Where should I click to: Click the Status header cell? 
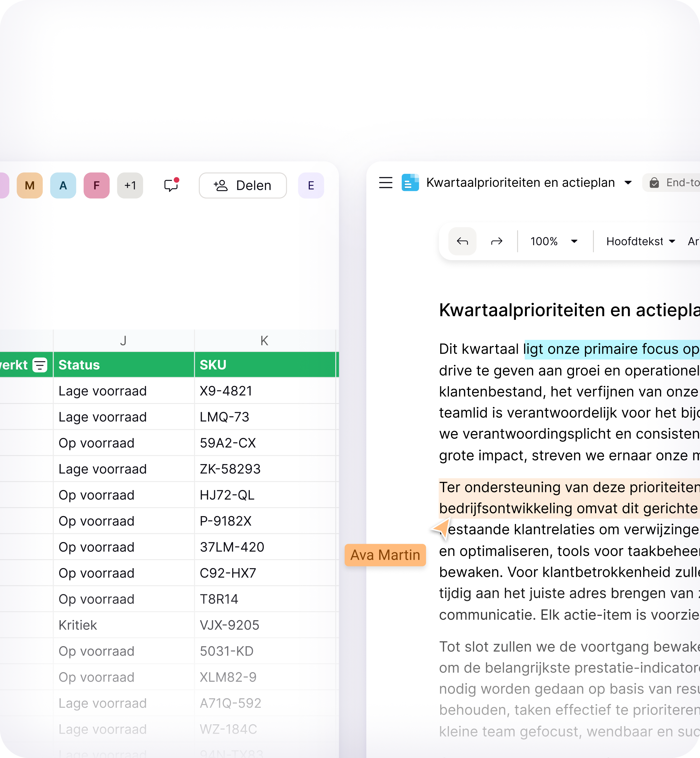pos(124,365)
